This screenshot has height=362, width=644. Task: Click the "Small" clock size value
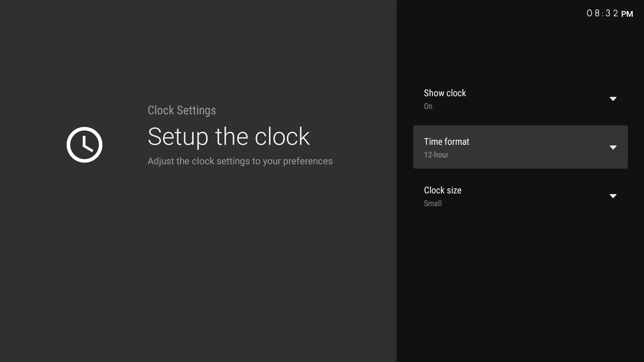pos(433,203)
